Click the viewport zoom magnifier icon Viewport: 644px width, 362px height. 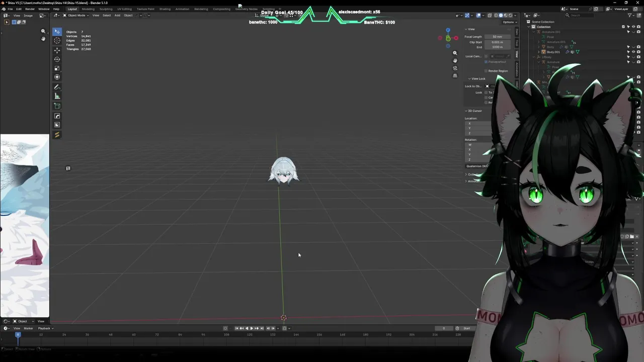[x=455, y=53]
